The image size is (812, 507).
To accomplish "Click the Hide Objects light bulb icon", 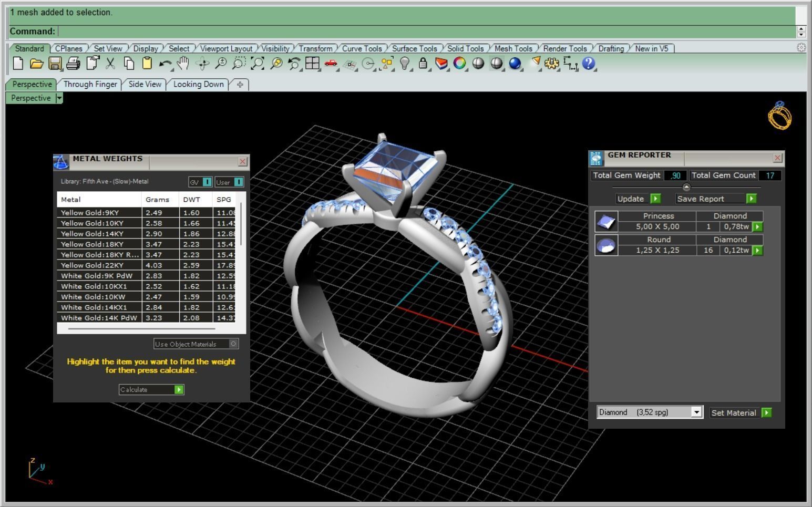I will (x=404, y=64).
